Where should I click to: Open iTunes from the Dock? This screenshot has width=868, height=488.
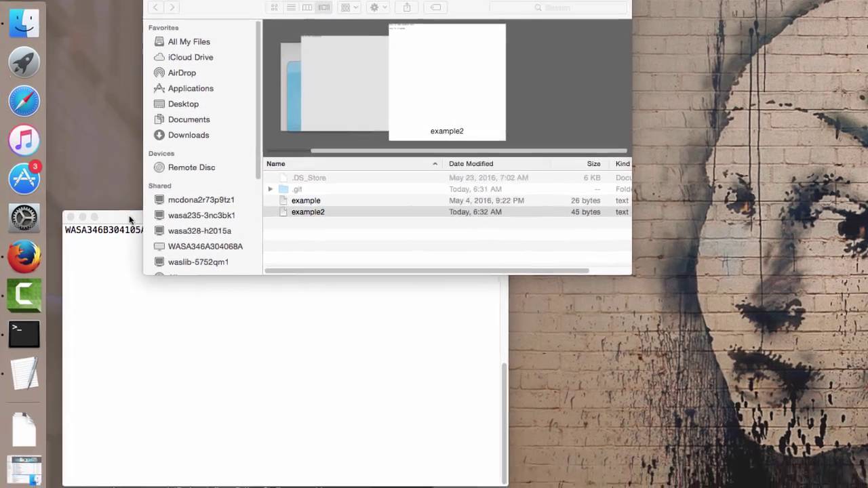(x=24, y=140)
